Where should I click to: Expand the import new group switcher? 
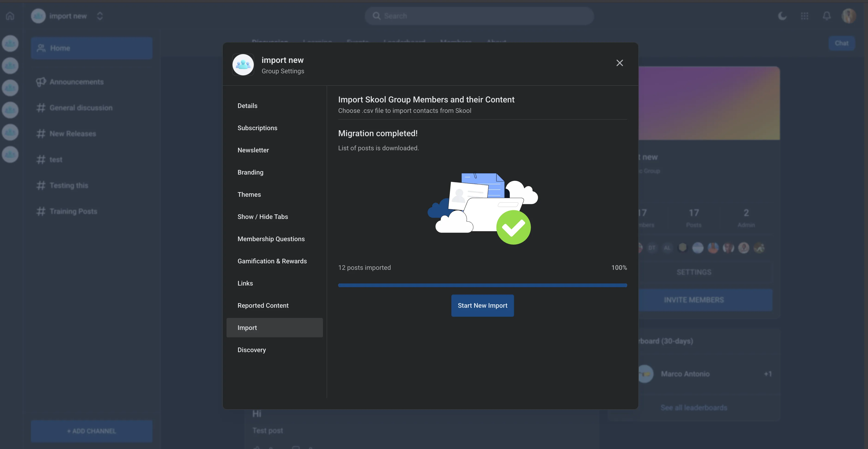click(x=100, y=16)
